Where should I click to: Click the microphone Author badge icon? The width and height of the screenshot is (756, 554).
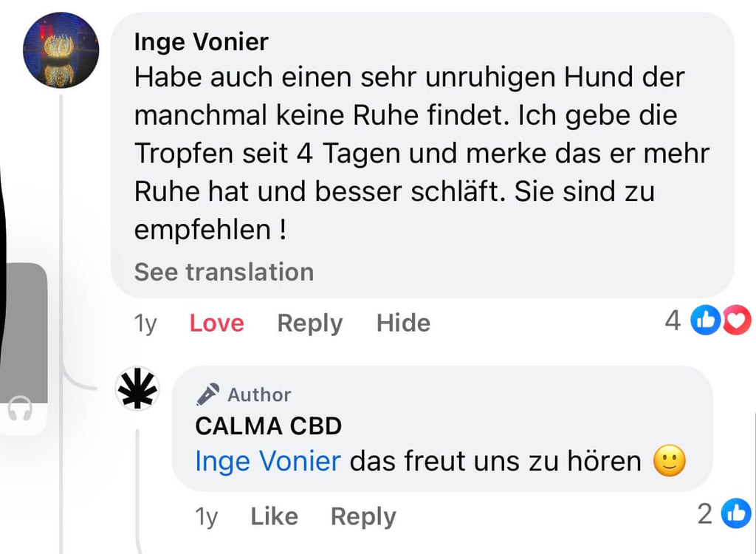click(x=208, y=394)
